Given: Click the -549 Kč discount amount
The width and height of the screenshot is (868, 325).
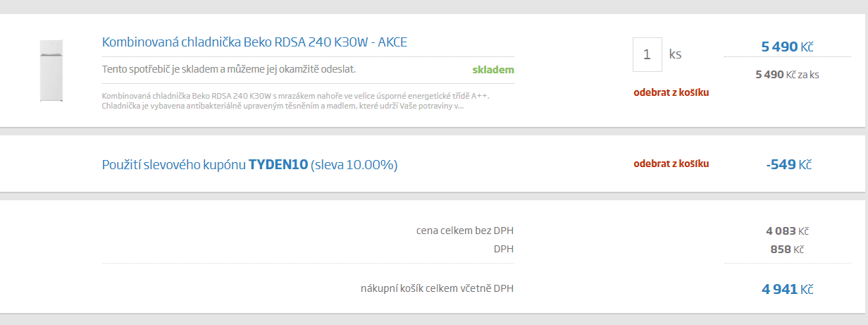Looking at the screenshot, I should pyautogui.click(x=788, y=165).
